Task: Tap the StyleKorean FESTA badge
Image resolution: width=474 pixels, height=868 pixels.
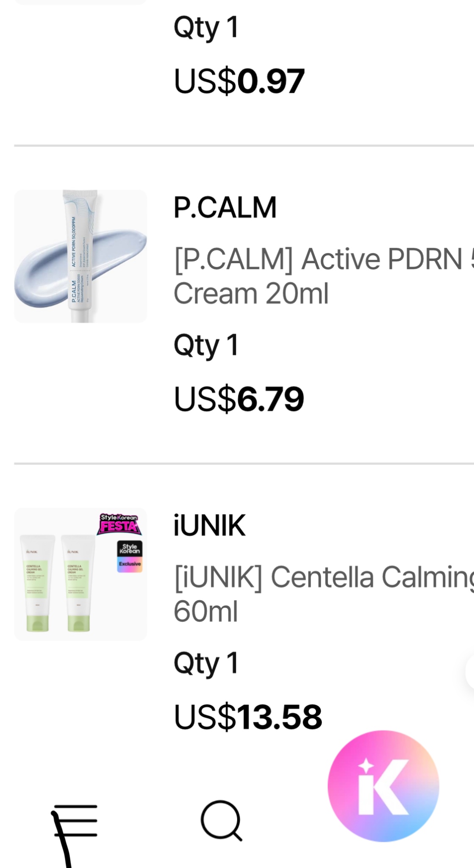Action: pos(119,524)
